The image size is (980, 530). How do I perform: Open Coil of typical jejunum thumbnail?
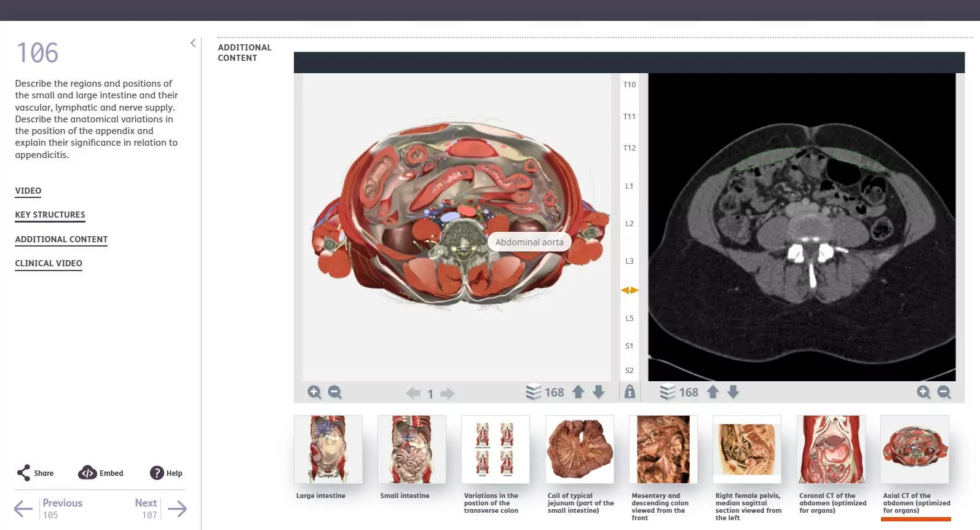click(580, 449)
